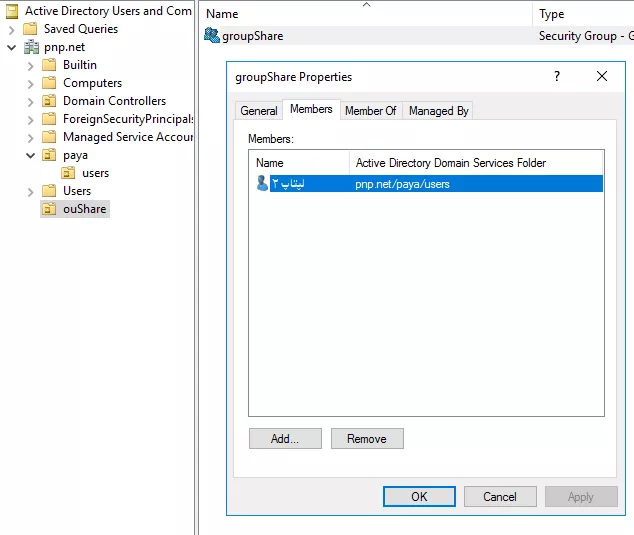634x535 pixels.
Task: Select the paya tree label
Action: [75, 155]
